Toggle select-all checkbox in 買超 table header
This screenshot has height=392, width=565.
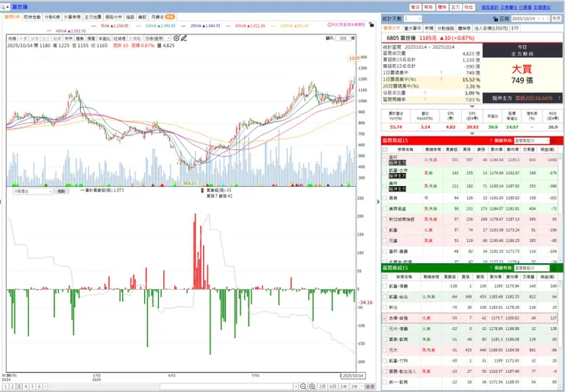[385, 149]
